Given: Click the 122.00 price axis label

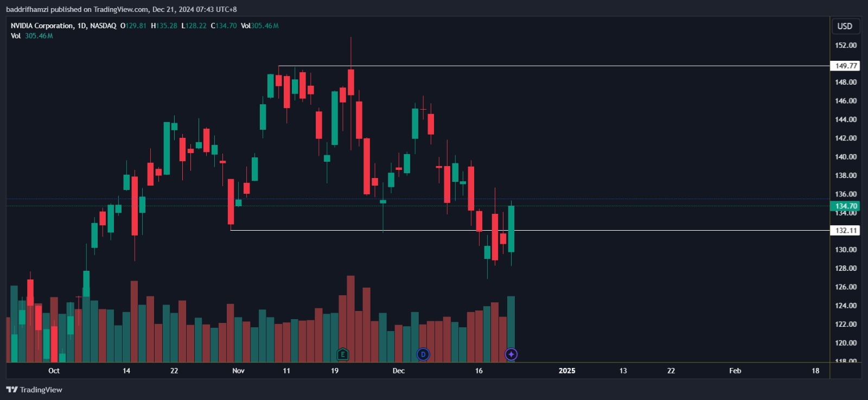Looking at the screenshot, I should [846, 324].
